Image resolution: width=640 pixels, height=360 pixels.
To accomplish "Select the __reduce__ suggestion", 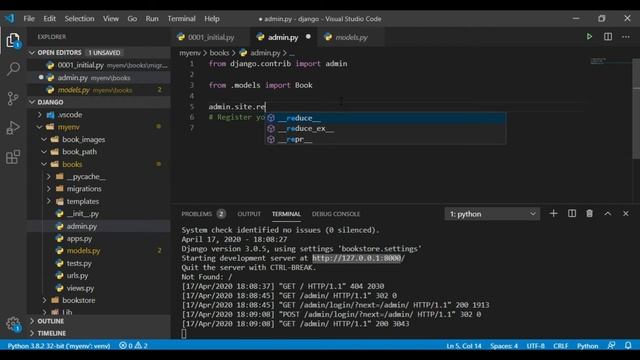I will coord(385,118).
